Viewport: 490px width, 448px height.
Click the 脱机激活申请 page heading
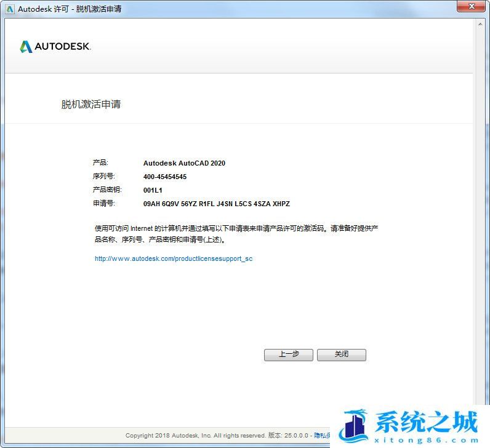[x=91, y=104]
